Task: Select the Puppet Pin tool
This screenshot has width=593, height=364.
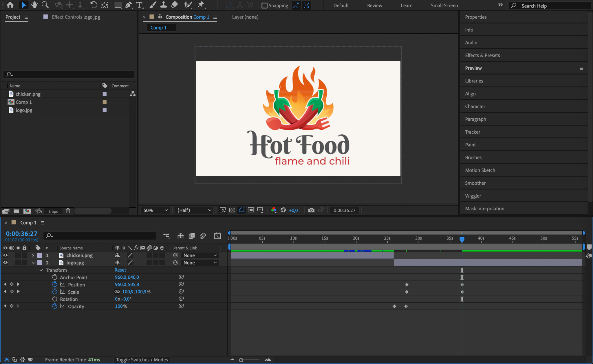Action: click(201, 5)
